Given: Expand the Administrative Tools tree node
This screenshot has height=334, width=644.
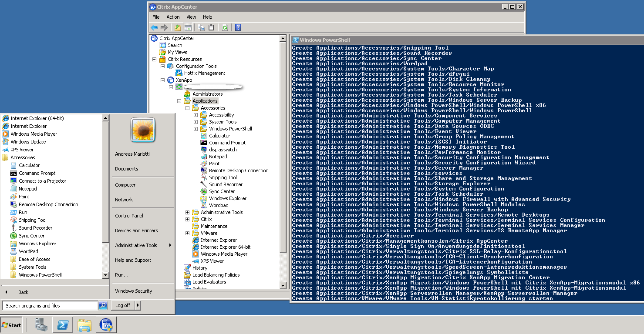Looking at the screenshot, I should 188,212.
